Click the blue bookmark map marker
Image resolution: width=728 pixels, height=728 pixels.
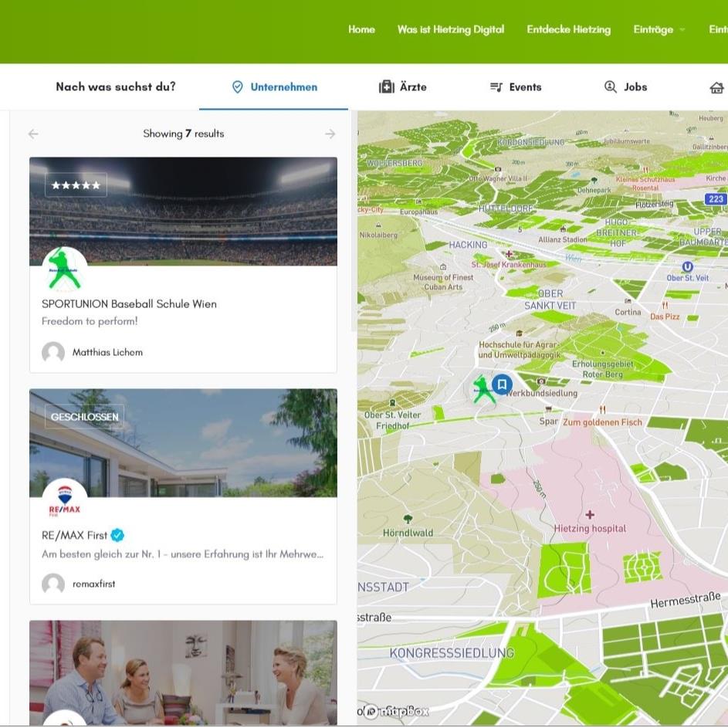click(x=502, y=384)
